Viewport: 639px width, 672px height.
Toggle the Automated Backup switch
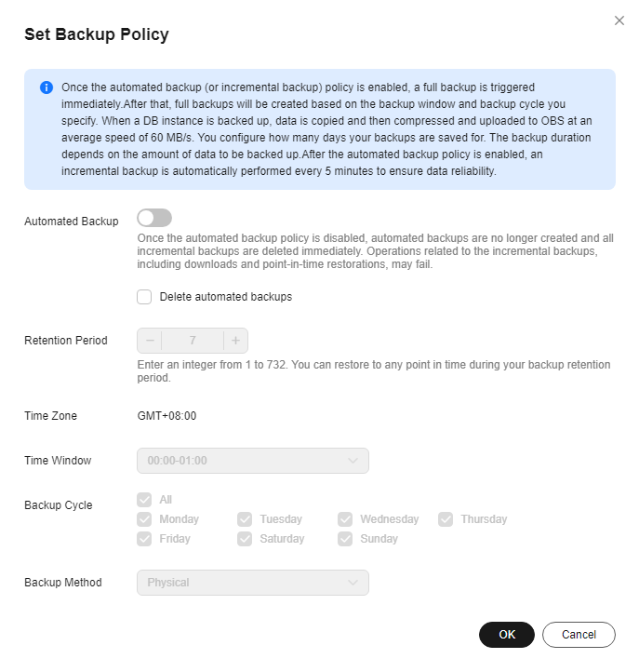154,218
